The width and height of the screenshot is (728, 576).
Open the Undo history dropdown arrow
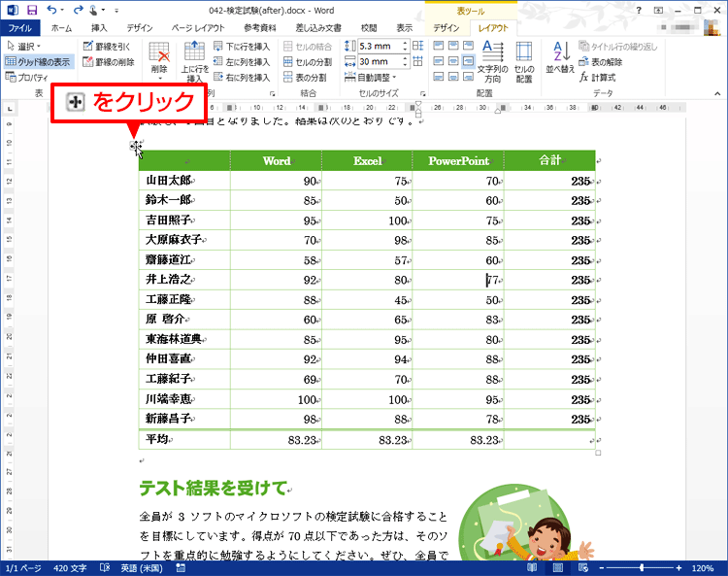[x=62, y=11]
